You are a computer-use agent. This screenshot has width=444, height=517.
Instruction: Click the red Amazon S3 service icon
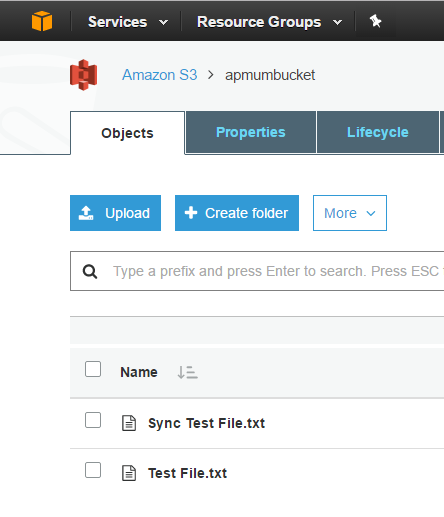click(x=84, y=75)
